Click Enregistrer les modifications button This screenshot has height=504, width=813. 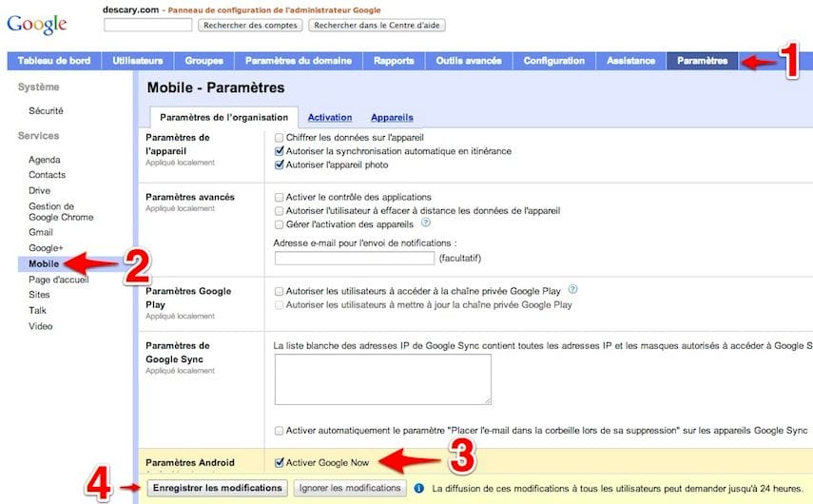point(217,488)
